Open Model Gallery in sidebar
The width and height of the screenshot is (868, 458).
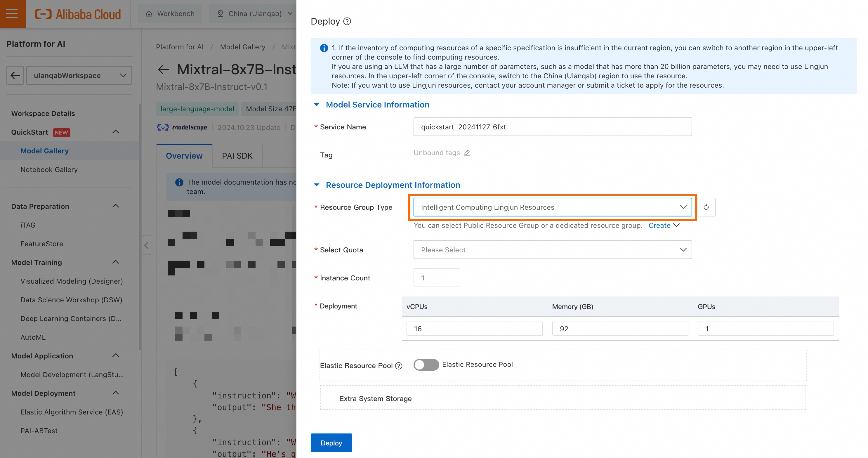[44, 151]
